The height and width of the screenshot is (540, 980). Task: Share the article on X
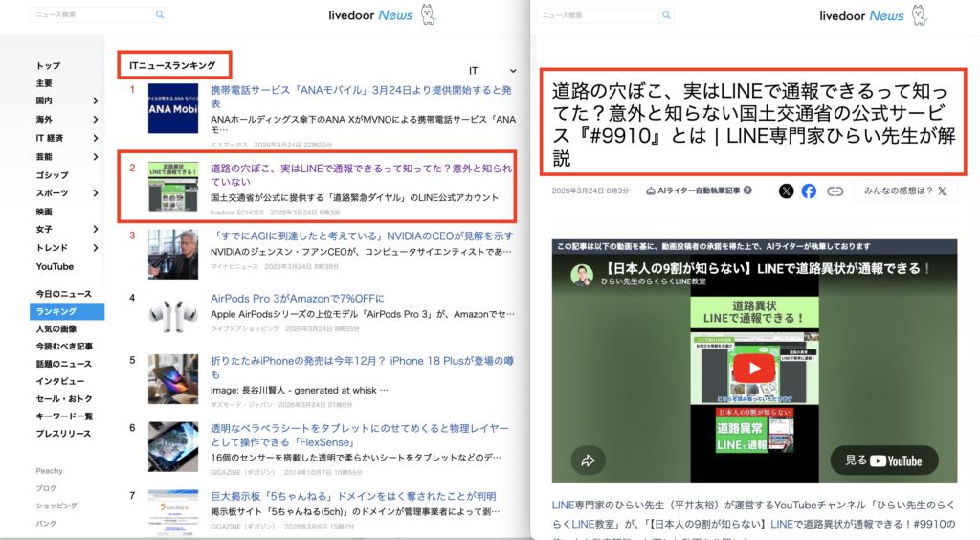tap(786, 191)
